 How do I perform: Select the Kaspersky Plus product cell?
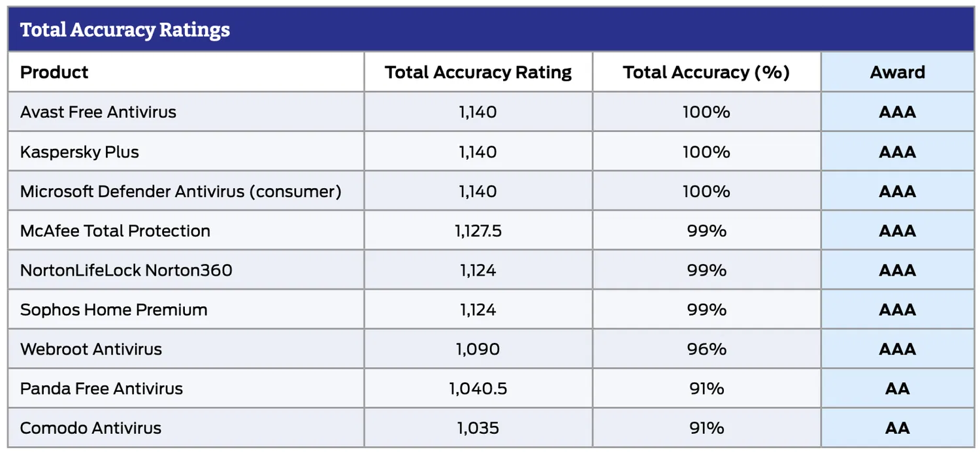[79, 152]
